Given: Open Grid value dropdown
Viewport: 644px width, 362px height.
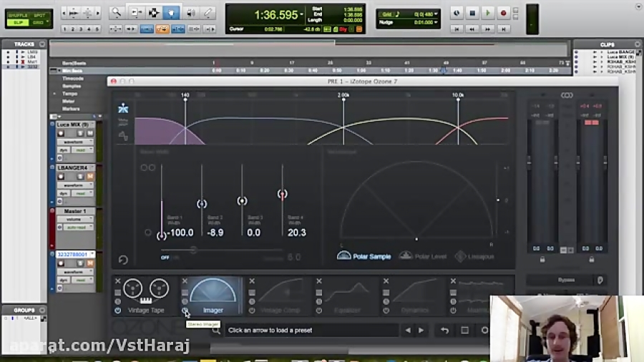Looking at the screenshot, I should point(436,14).
